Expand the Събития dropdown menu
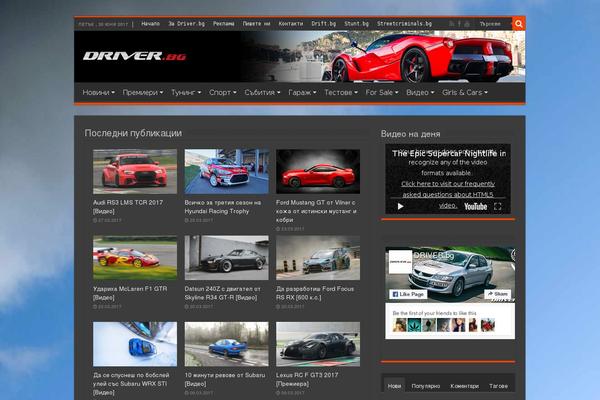The height and width of the screenshot is (400, 600). pyautogui.click(x=262, y=92)
